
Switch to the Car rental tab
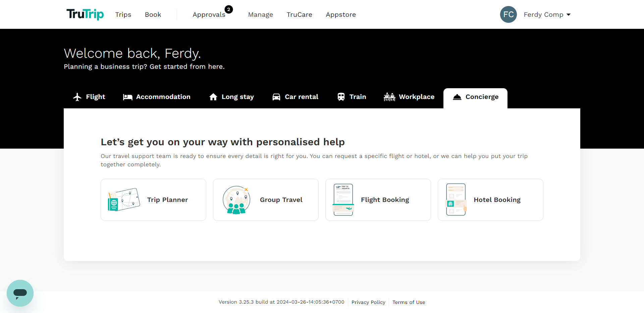(x=296, y=97)
